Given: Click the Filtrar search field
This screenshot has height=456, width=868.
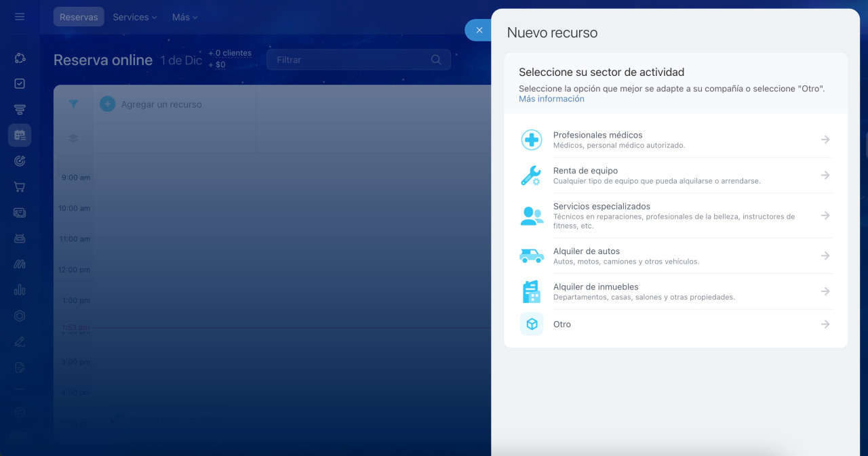Looking at the screenshot, I should click(349, 60).
